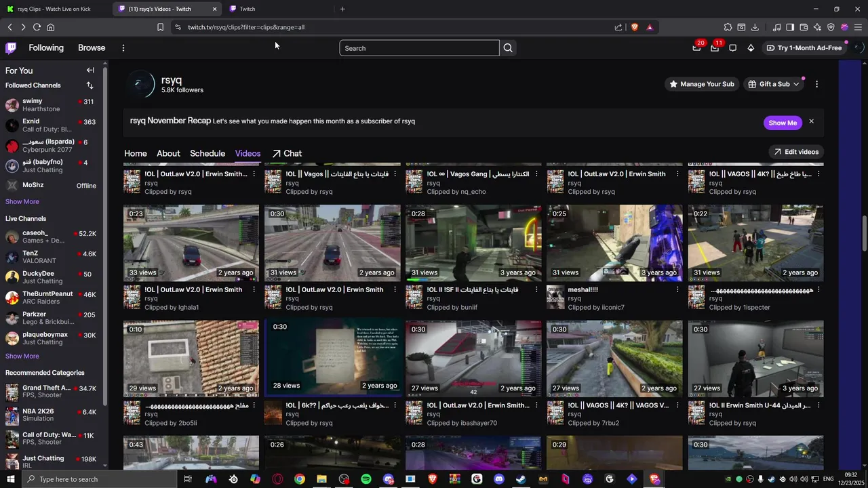Open Brave Wallet icon
Screen dimensions: 868x488
tap(804, 27)
